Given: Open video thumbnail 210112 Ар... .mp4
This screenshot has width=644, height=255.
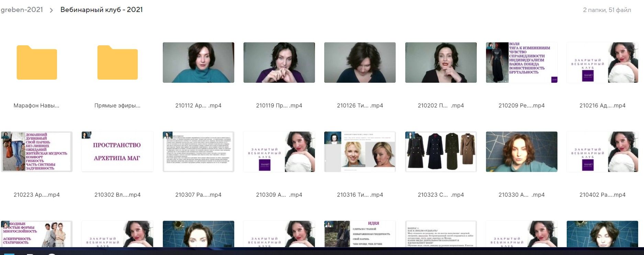Looking at the screenshot, I should point(198,62).
